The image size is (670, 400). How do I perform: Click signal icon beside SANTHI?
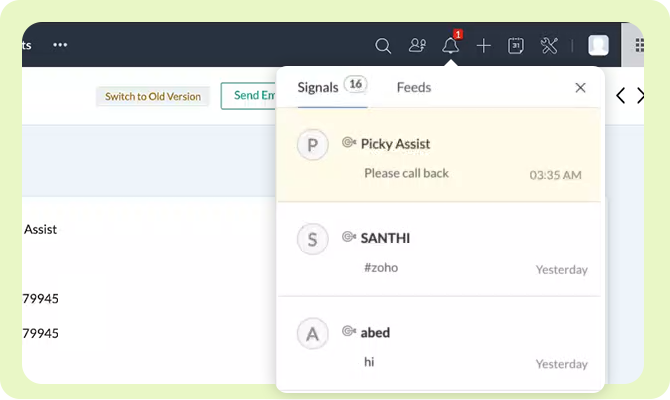point(349,237)
